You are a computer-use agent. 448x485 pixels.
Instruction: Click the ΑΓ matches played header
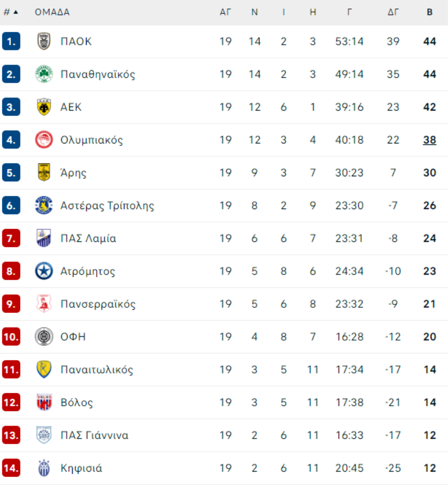tap(225, 12)
